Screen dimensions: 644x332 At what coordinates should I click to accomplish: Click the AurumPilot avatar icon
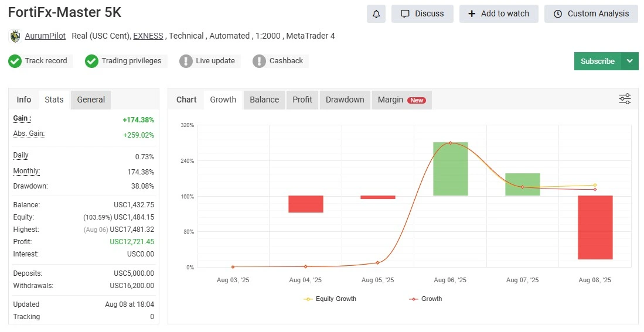(x=15, y=36)
